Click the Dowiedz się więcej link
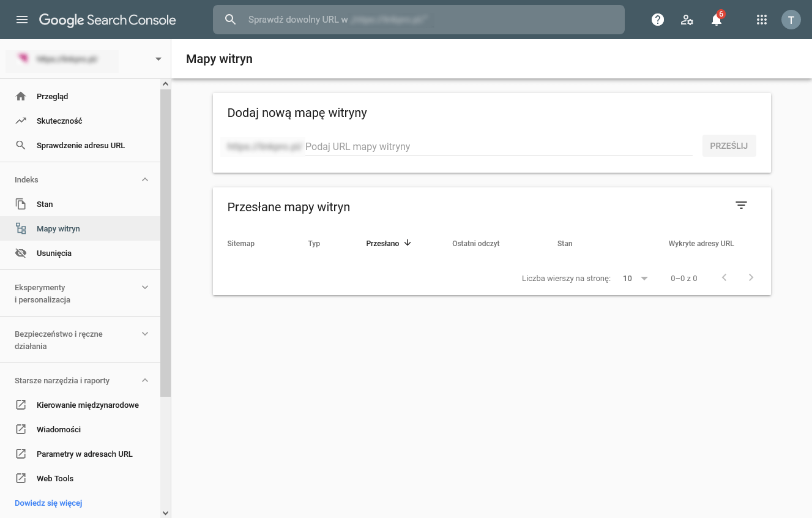812x518 pixels. (x=48, y=503)
